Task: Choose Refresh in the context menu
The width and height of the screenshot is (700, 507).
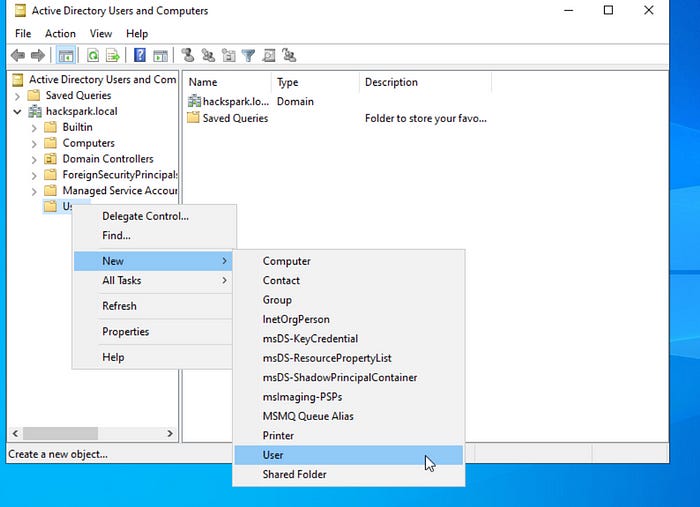Action: [x=153, y=306]
